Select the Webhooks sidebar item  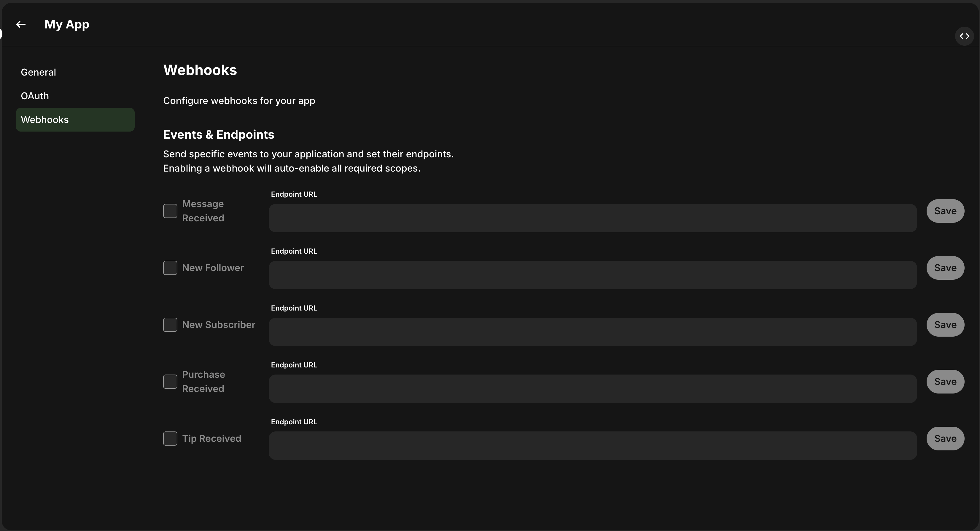[x=44, y=119]
